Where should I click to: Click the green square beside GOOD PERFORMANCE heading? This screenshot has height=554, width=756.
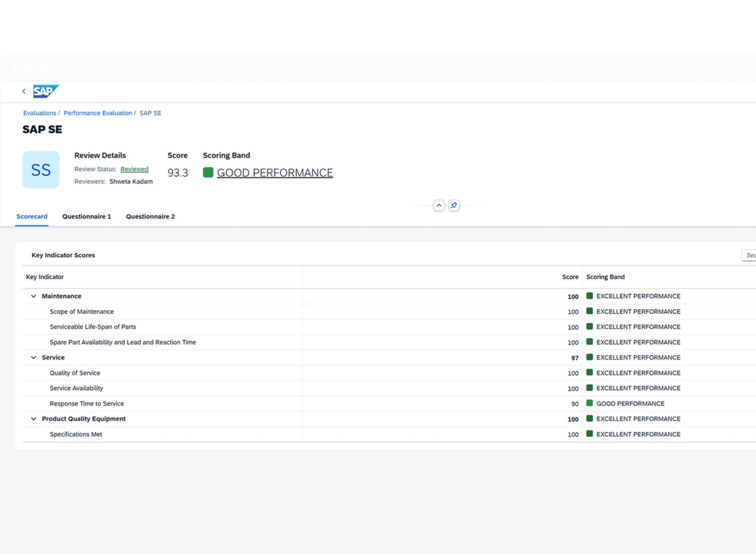click(x=208, y=173)
